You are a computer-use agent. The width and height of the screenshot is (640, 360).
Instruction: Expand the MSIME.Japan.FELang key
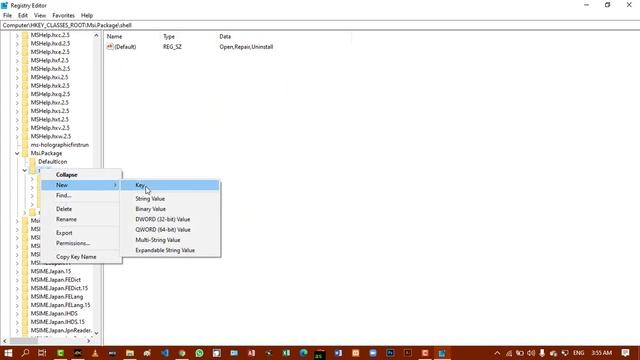point(17,297)
